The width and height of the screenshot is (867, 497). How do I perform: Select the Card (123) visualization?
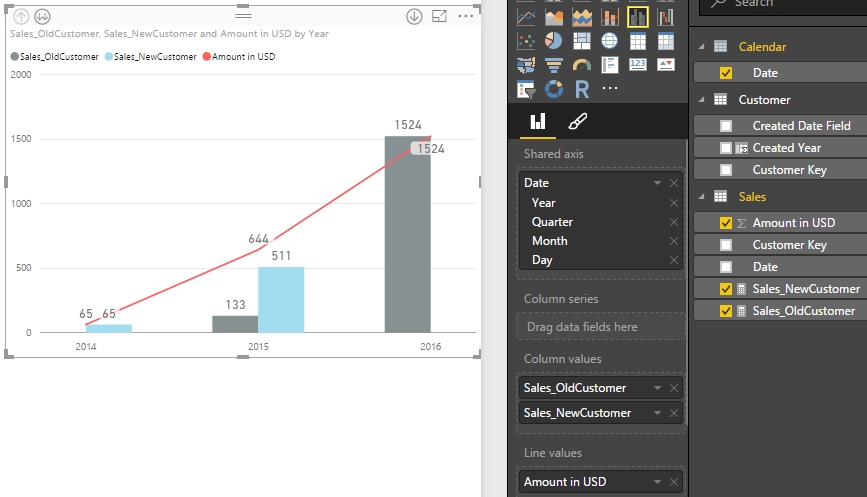pyautogui.click(x=638, y=65)
